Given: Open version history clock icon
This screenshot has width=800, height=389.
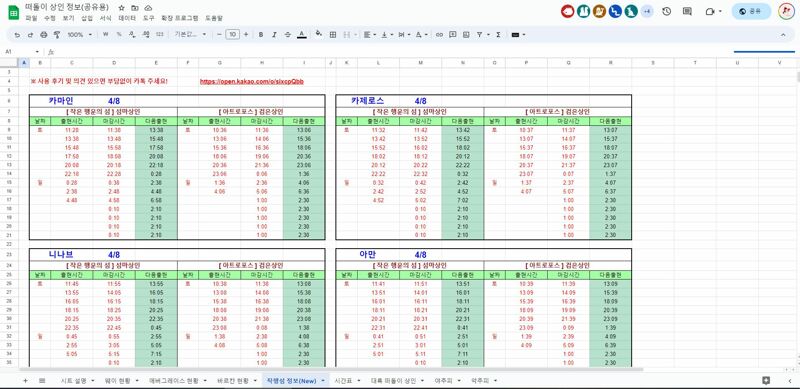Looking at the screenshot, I should tap(666, 11).
